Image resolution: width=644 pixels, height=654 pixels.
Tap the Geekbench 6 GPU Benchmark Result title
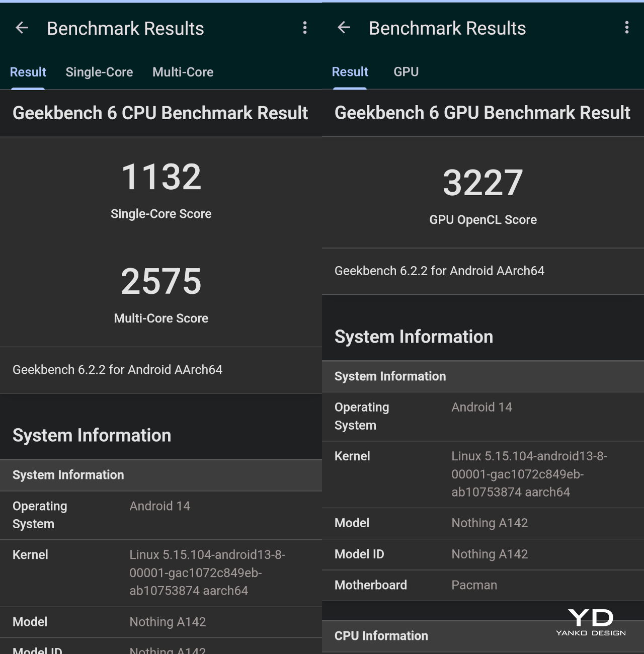click(482, 113)
